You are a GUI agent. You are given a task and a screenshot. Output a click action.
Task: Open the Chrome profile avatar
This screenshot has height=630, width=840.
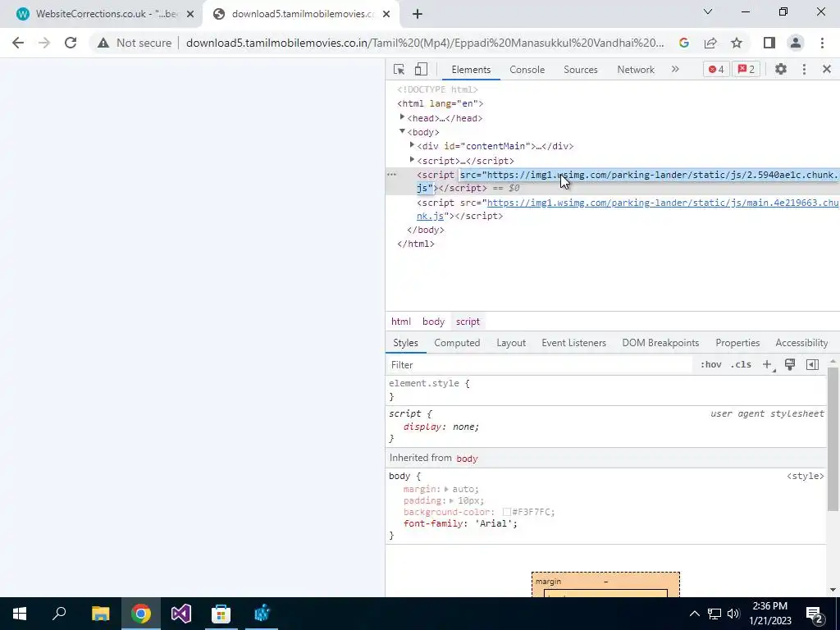(796, 43)
